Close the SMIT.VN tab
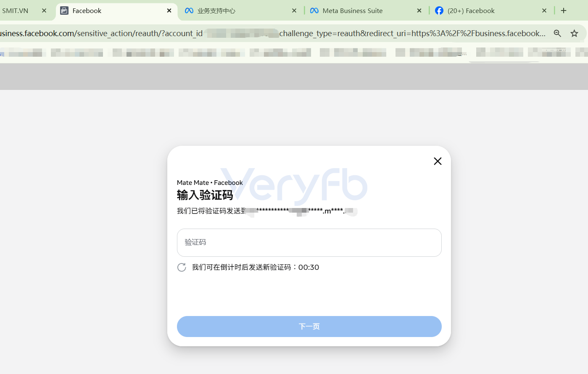This screenshot has height=374, width=588. [44, 11]
